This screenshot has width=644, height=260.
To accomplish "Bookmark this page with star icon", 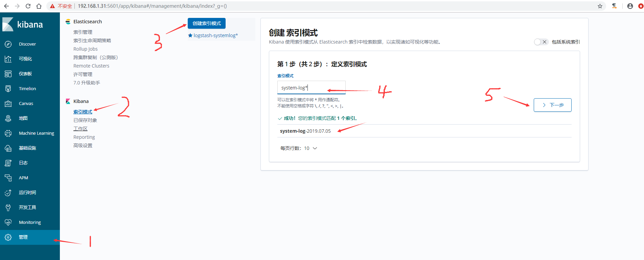I will click(600, 6).
